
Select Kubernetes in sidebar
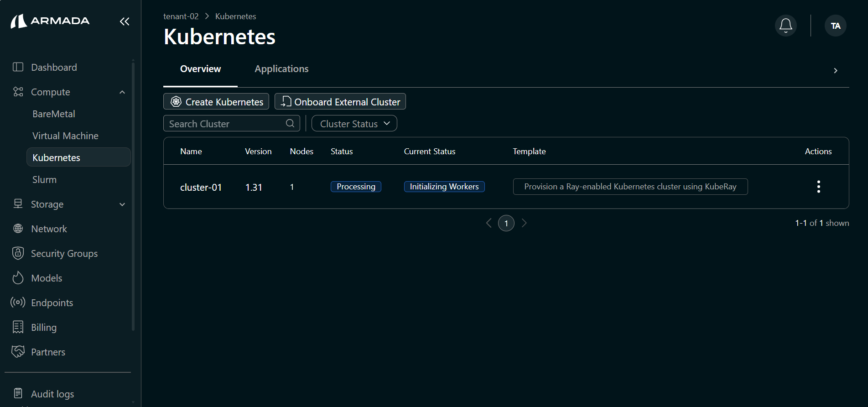78,157
